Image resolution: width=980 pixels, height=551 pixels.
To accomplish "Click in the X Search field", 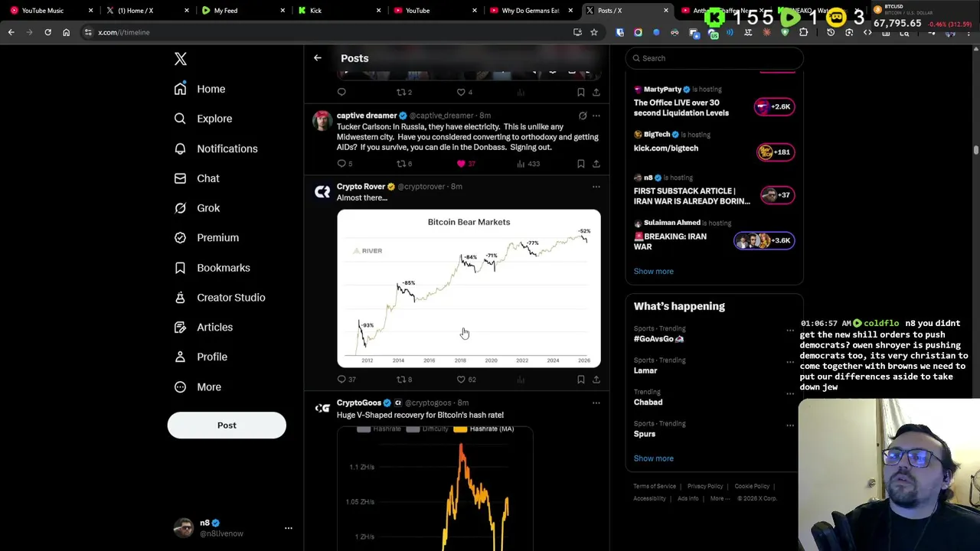I will coord(714,58).
